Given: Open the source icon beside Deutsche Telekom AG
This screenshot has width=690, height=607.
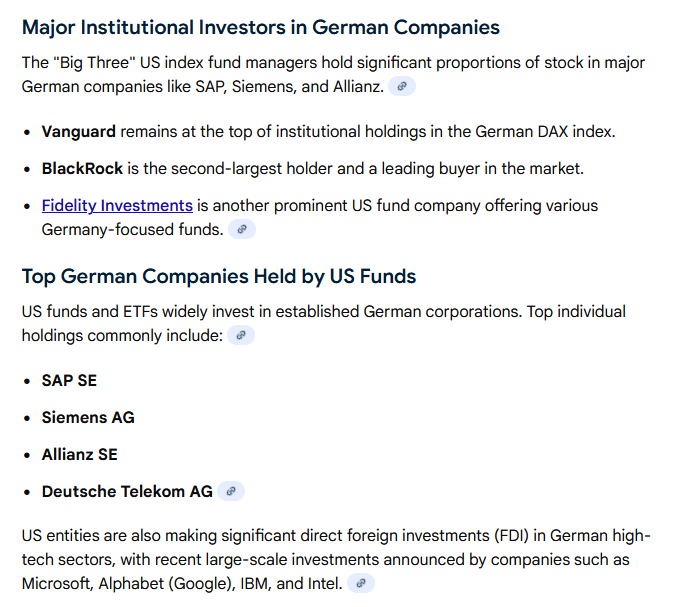Looking at the screenshot, I should [x=231, y=491].
